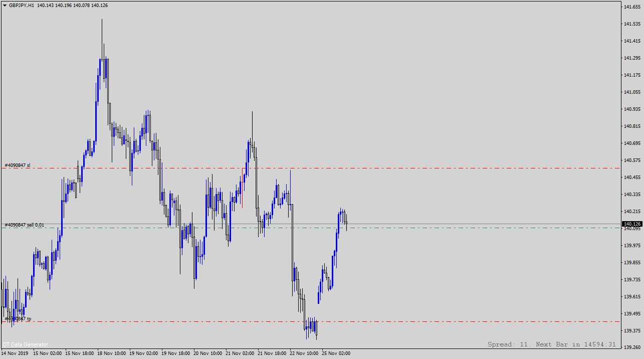This screenshot has height=359, width=644.
Task: Click the 141.295 price axis label
Action: tap(631, 58)
